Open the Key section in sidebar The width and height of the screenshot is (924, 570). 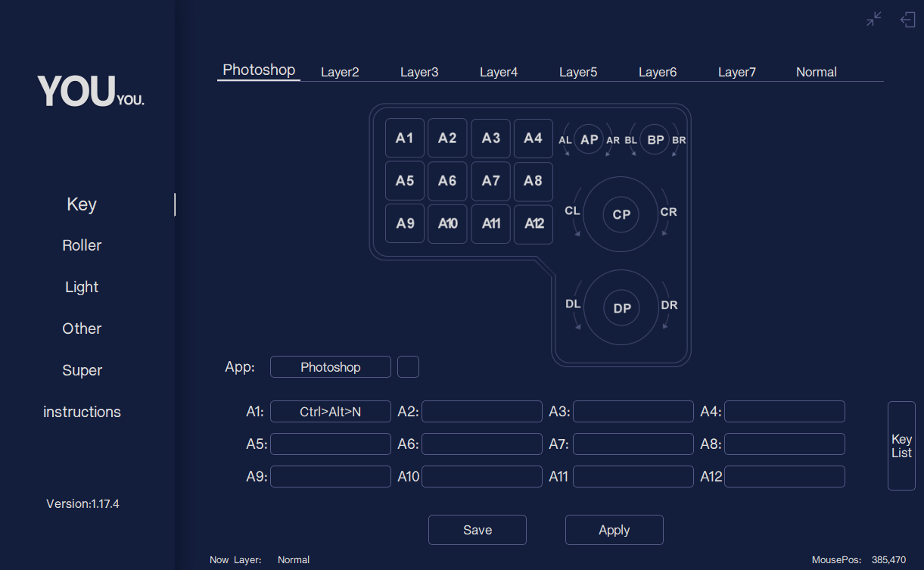82,204
